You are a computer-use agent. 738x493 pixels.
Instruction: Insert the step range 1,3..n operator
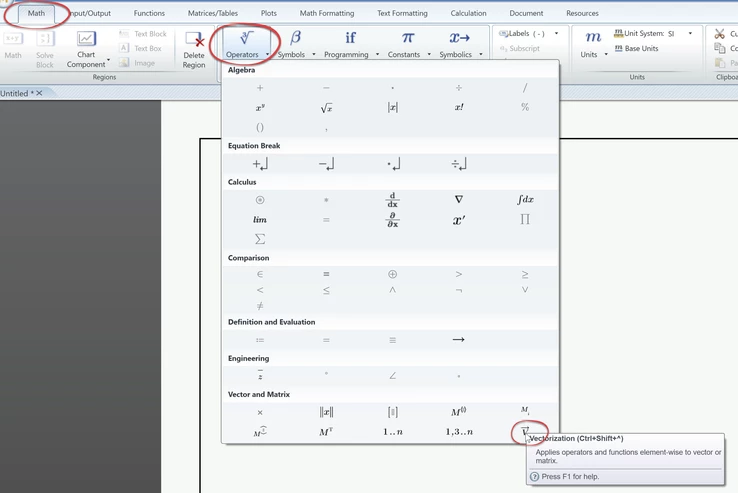click(x=459, y=432)
